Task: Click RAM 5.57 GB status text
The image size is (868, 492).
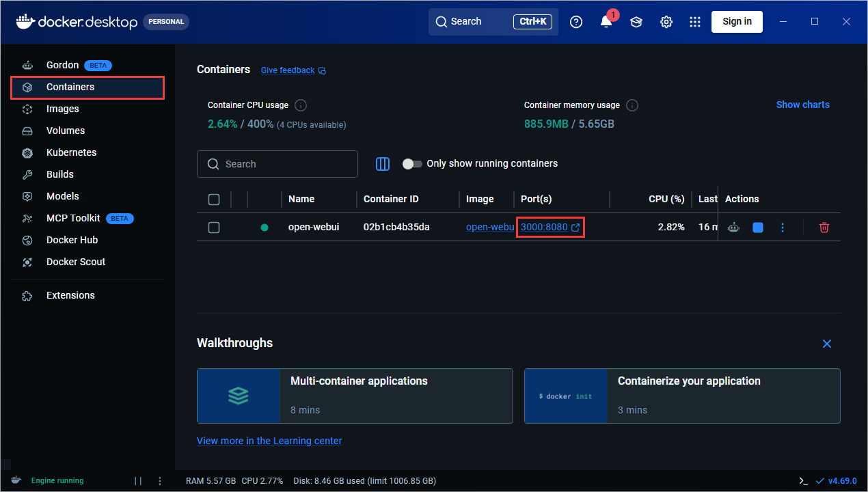Action: pyautogui.click(x=211, y=480)
